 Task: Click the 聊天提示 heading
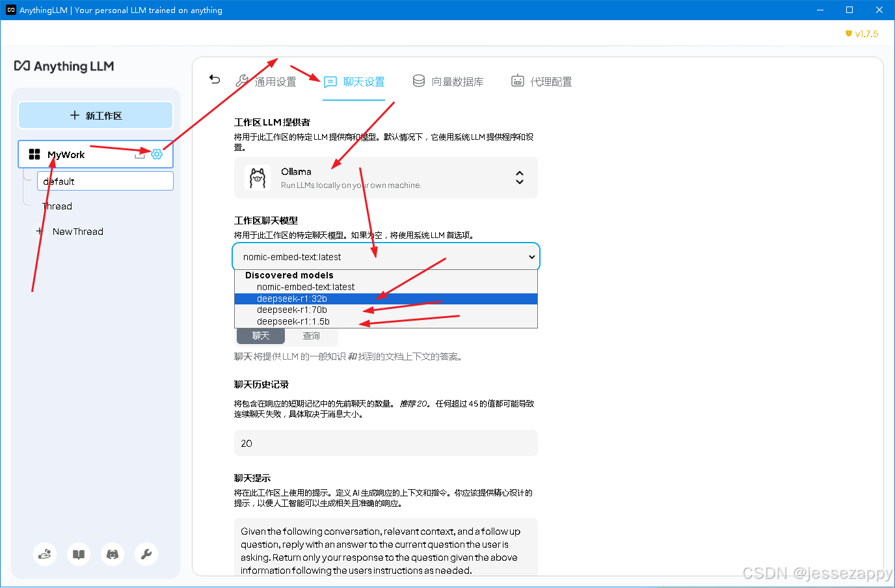(x=252, y=478)
